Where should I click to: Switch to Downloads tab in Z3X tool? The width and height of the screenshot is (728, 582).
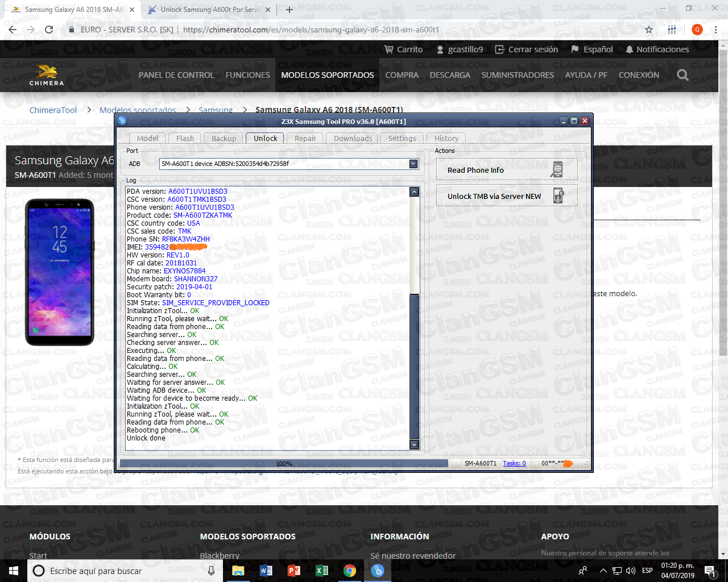tap(353, 138)
